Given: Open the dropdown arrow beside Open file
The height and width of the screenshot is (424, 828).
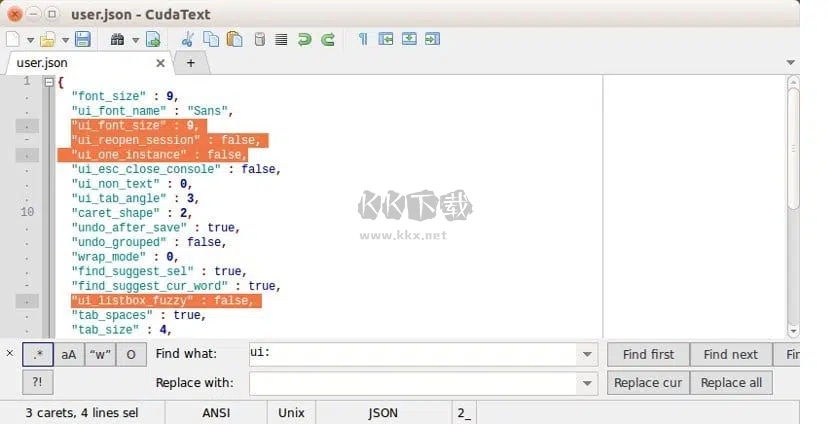Looking at the screenshot, I should [66, 40].
